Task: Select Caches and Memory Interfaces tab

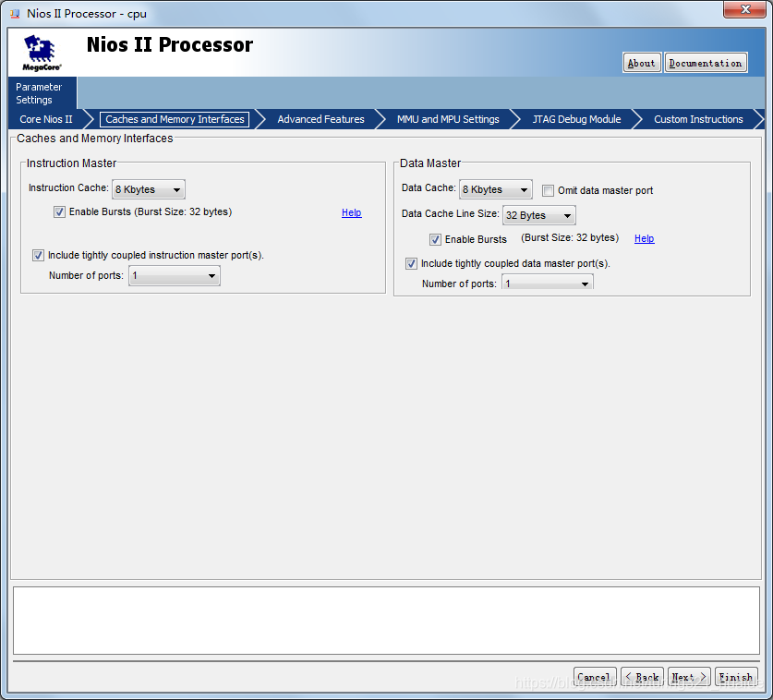Action: coord(175,119)
